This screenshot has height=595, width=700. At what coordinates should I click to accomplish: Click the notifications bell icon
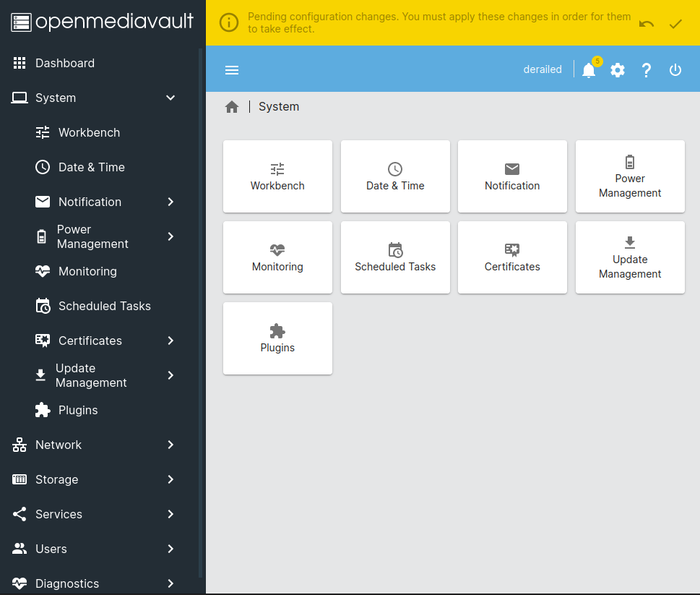point(589,70)
